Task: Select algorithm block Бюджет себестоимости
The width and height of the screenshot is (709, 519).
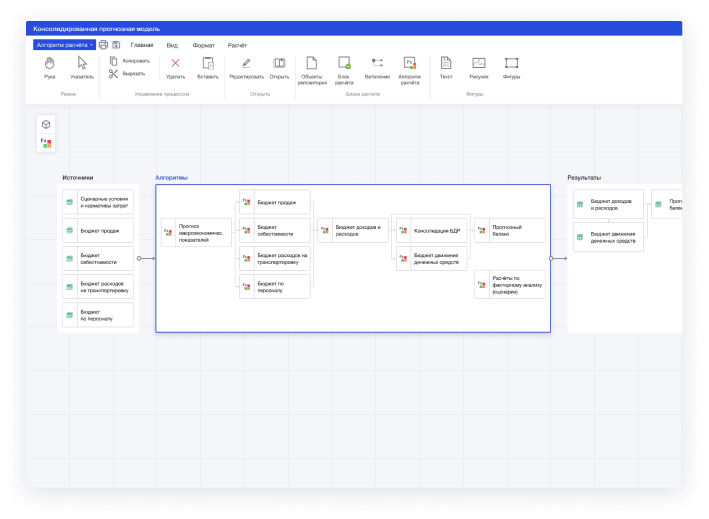Action: [275, 231]
